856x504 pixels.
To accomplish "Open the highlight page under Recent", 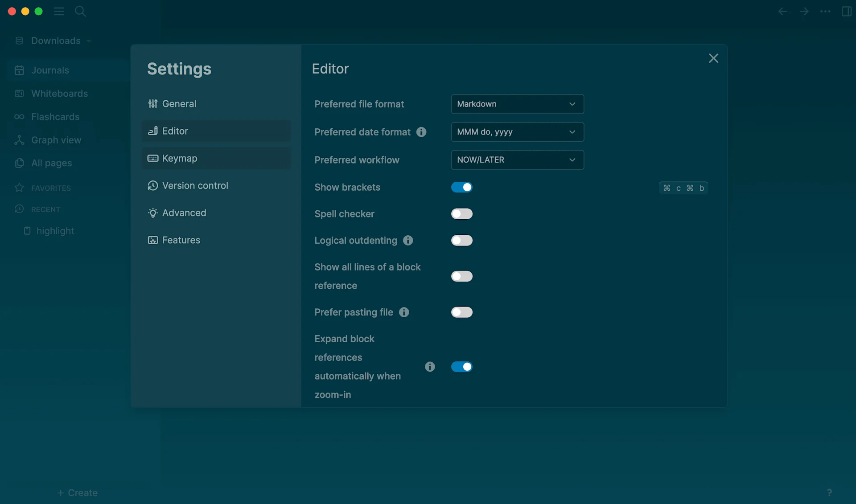I will pos(55,230).
